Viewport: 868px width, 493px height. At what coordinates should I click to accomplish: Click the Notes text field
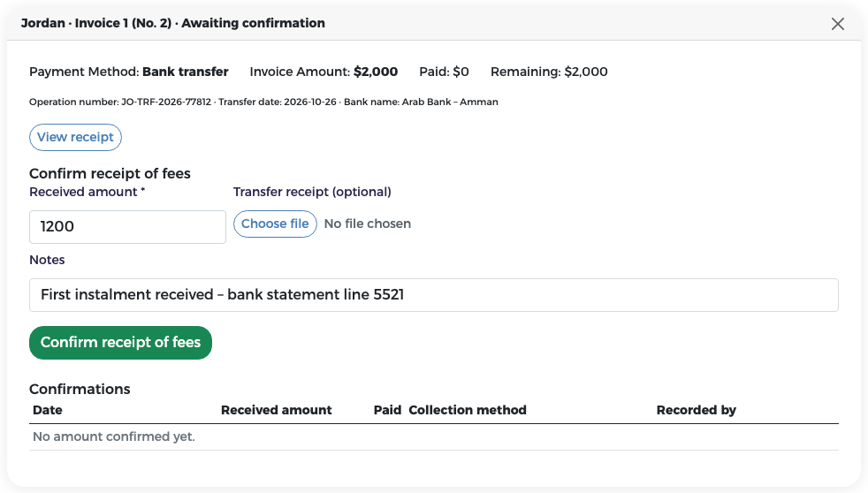click(x=433, y=295)
